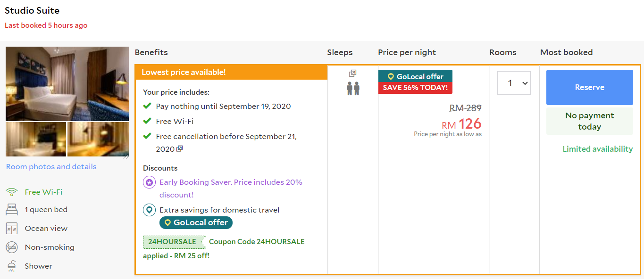
Task: Click the Early Booking Saver badge icon
Action: 149,182
